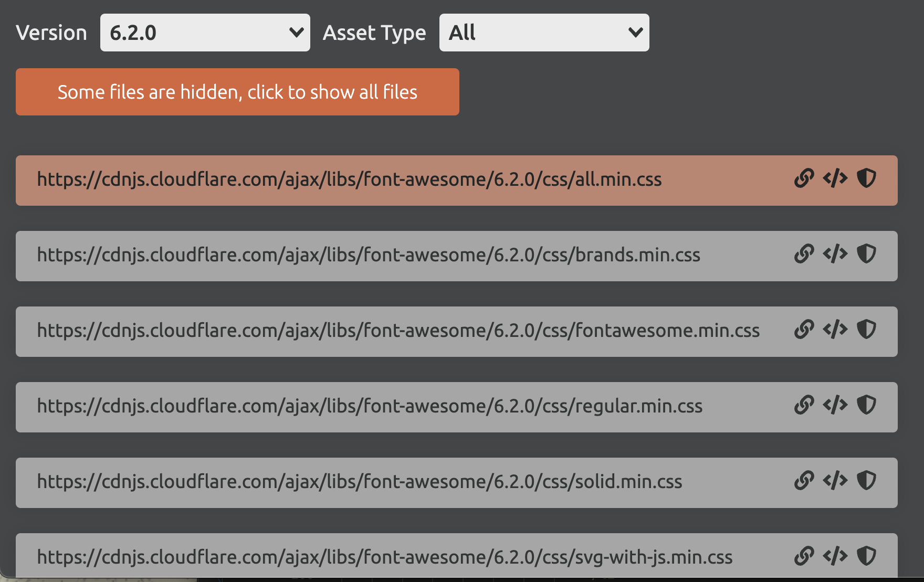
Task: Select the fontawesome.min.css URL text
Action: click(398, 331)
